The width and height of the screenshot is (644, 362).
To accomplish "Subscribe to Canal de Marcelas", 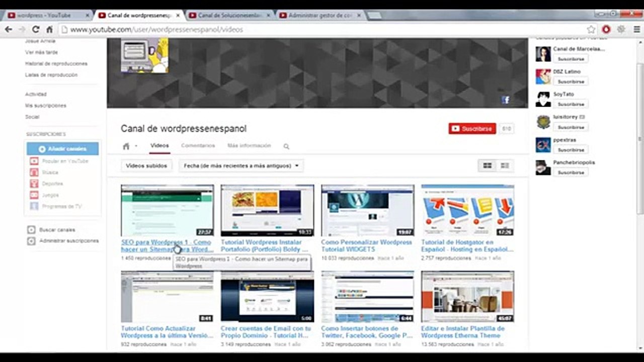I will coord(571,59).
